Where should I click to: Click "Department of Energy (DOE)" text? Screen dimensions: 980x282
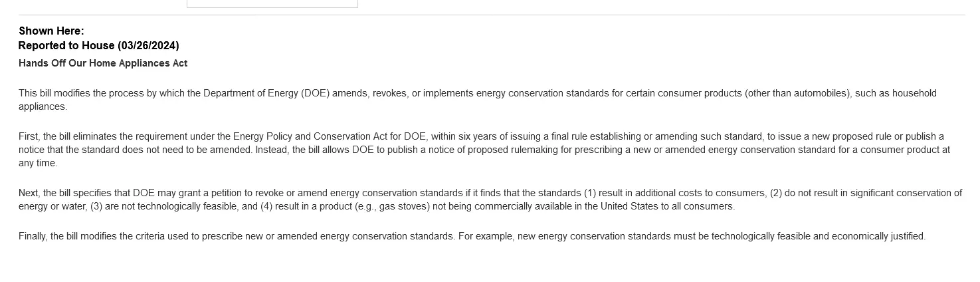click(266, 93)
